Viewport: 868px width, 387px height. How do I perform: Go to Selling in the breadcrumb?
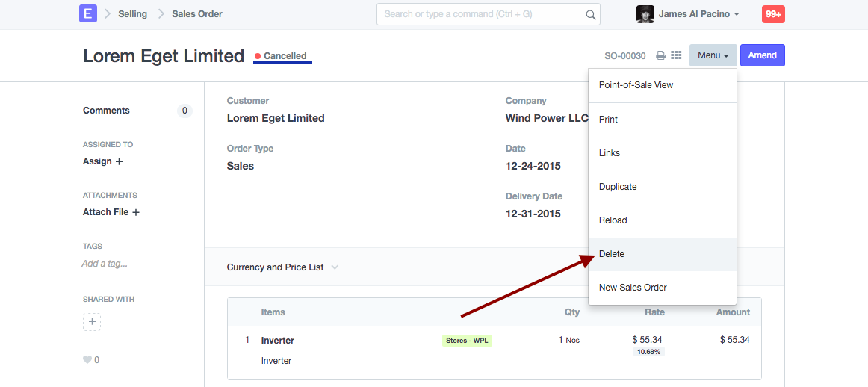(132, 14)
